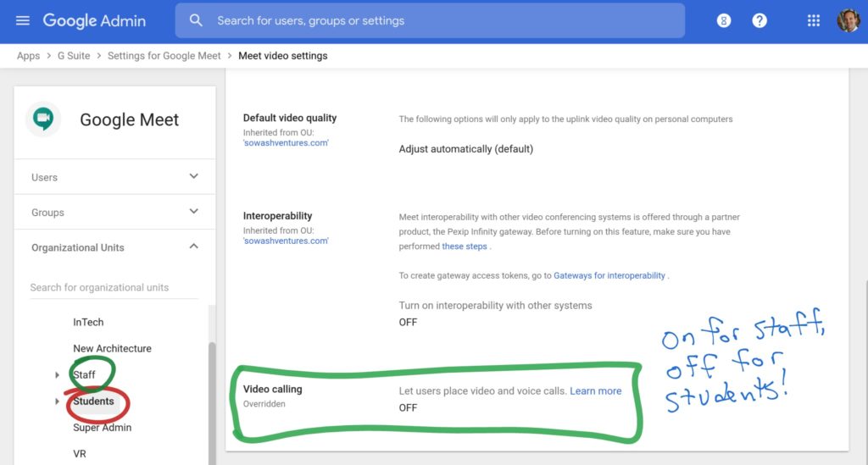Open the hourglass tasks icon

point(724,20)
